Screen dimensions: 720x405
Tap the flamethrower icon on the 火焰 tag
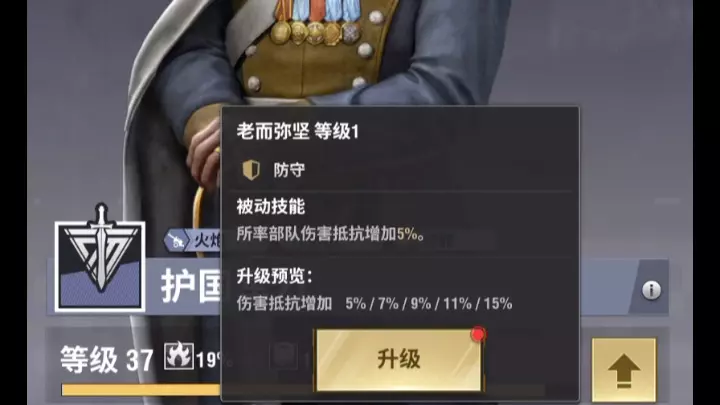click(x=176, y=240)
